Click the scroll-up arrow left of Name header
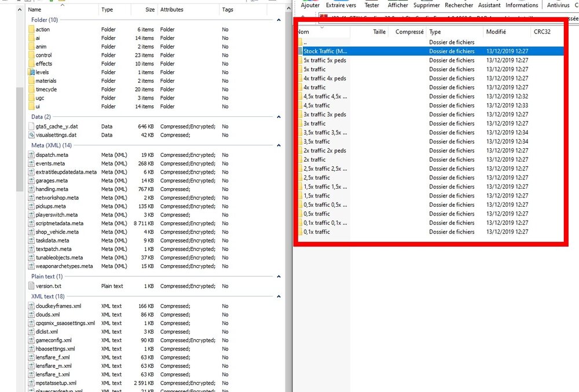 [20, 10]
